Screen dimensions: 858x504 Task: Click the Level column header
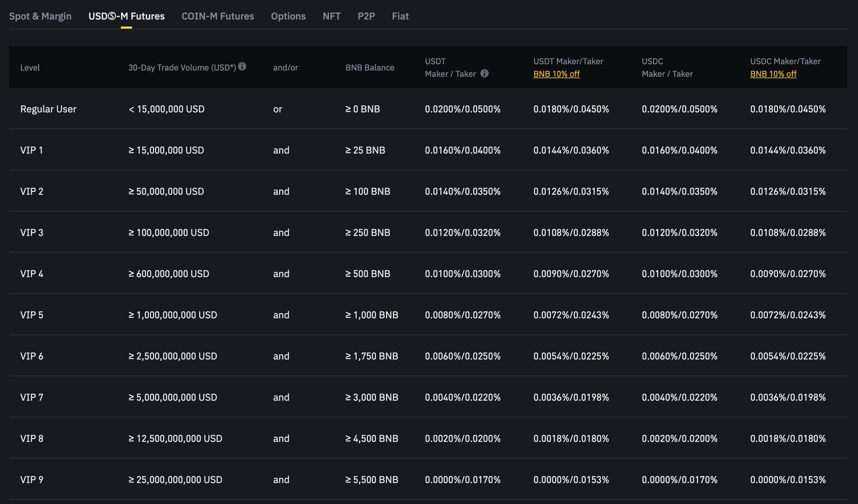[30, 67]
